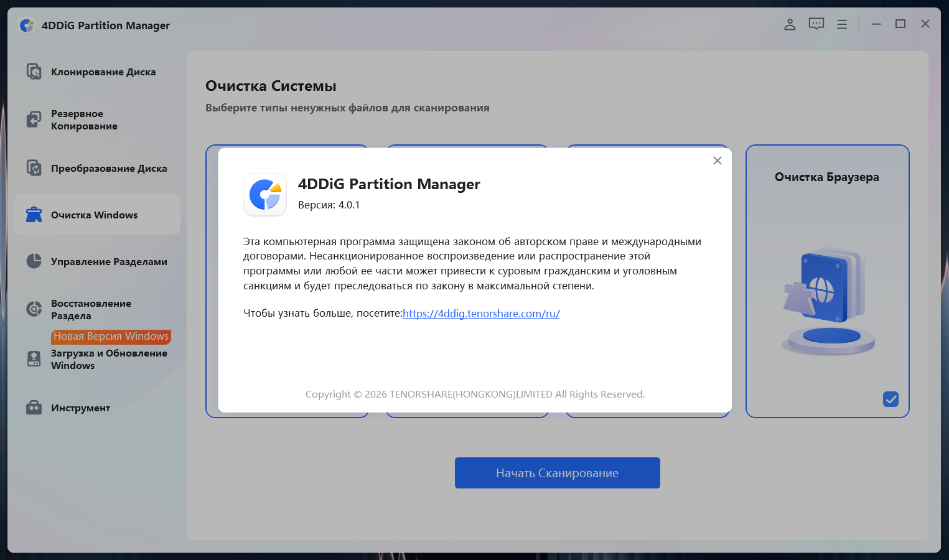Click the Клонирование Диска sidebar icon
Image resolution: width=949 pixels, height=560 pixels.
pyautogui.click(x=34, y=72)
